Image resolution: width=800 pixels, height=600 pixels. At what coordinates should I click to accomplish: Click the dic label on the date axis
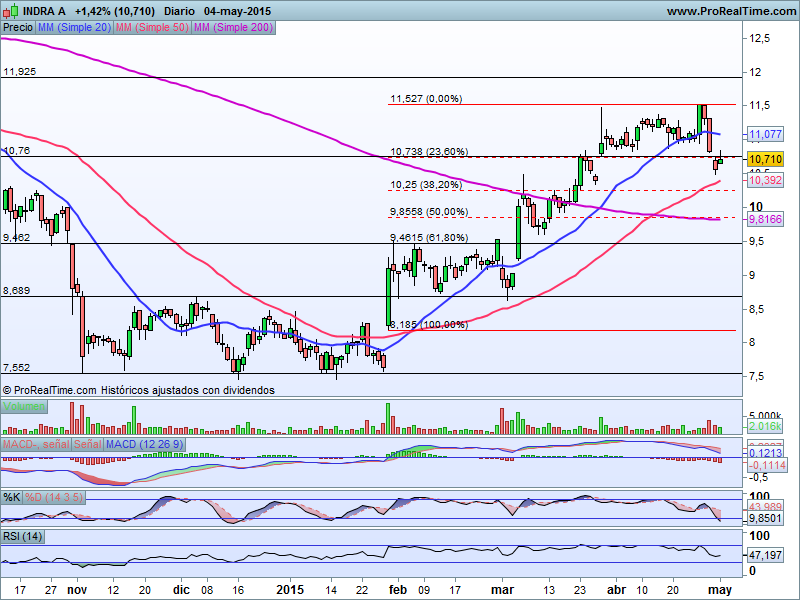click(x=181, y=590)
